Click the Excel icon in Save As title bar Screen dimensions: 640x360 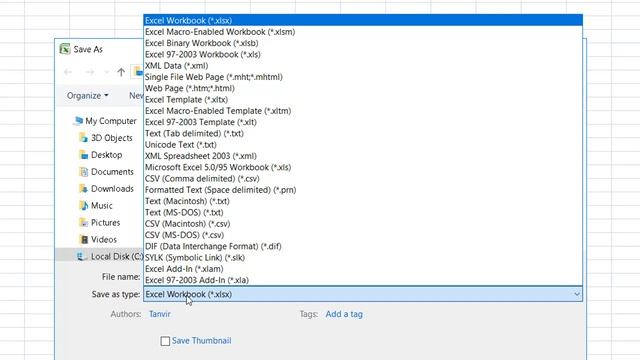point(65,49)
